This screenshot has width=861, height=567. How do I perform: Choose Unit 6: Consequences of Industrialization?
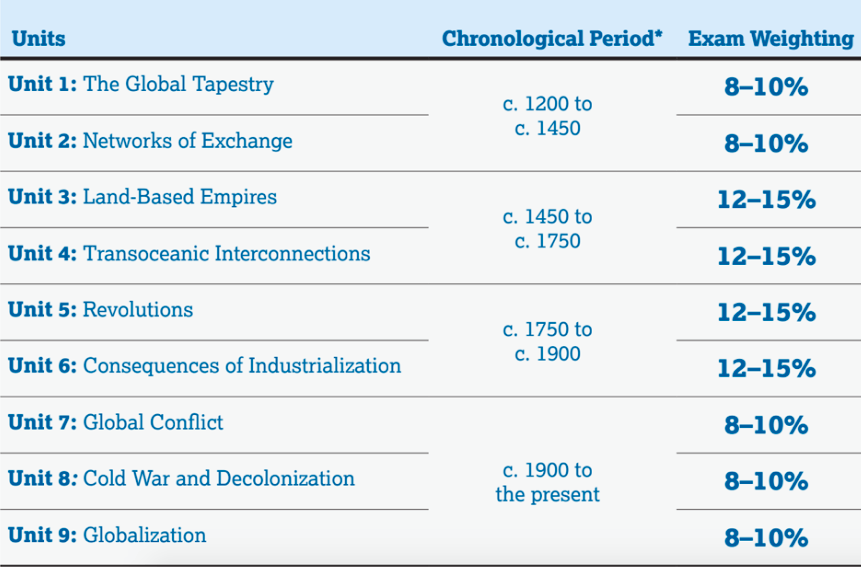204,366
